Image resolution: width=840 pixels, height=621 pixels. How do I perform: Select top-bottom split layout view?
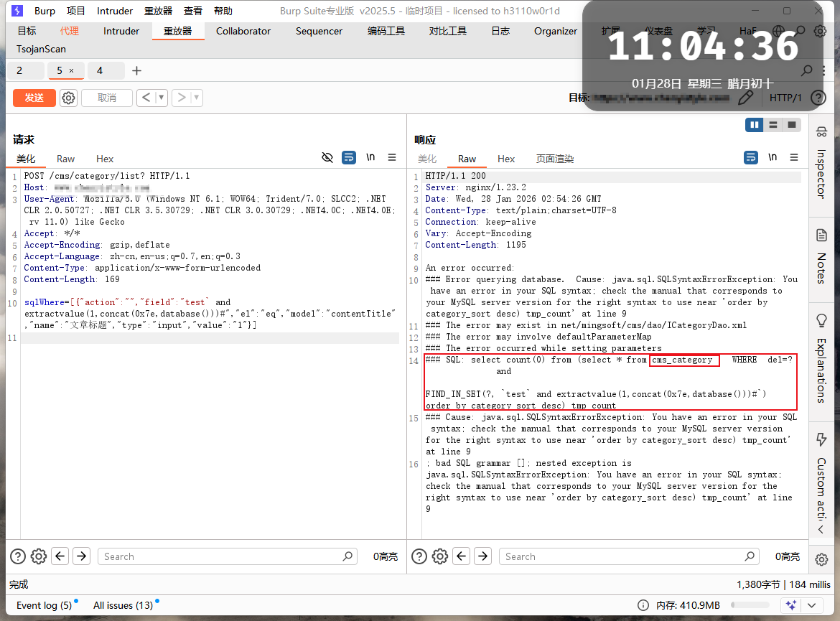point(773,125)
